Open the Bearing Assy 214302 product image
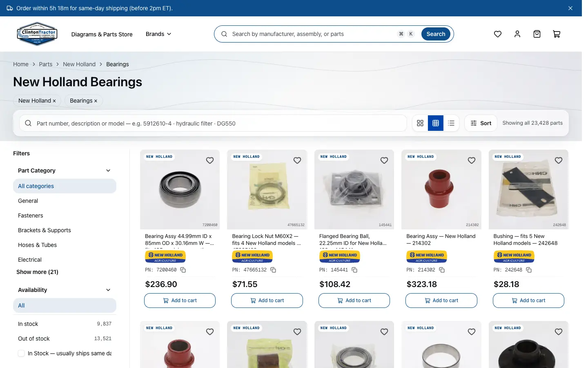588x368 pixels. pos(441,190)
